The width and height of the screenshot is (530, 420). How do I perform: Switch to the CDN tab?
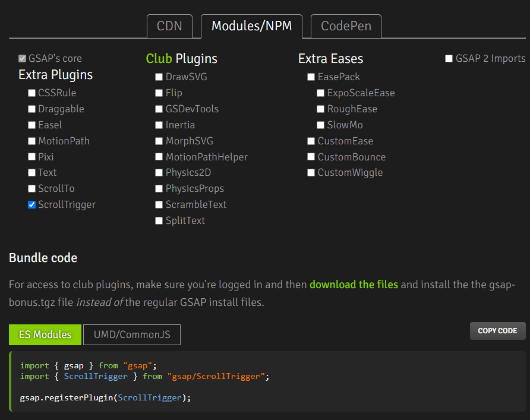[169, 26]
